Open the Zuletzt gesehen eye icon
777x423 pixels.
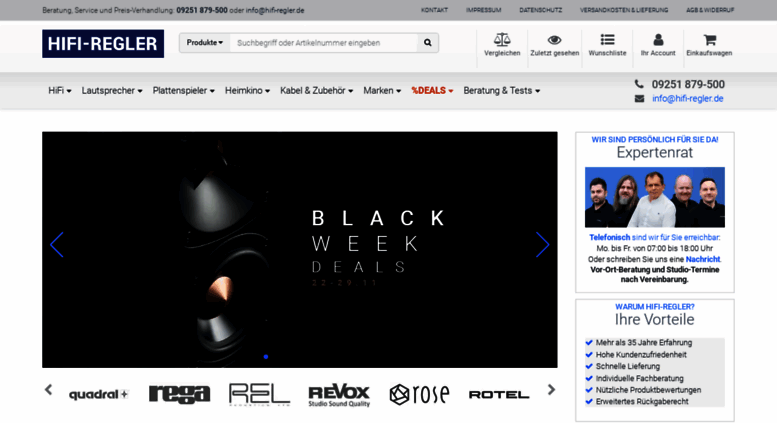click(x=555, y=40)
